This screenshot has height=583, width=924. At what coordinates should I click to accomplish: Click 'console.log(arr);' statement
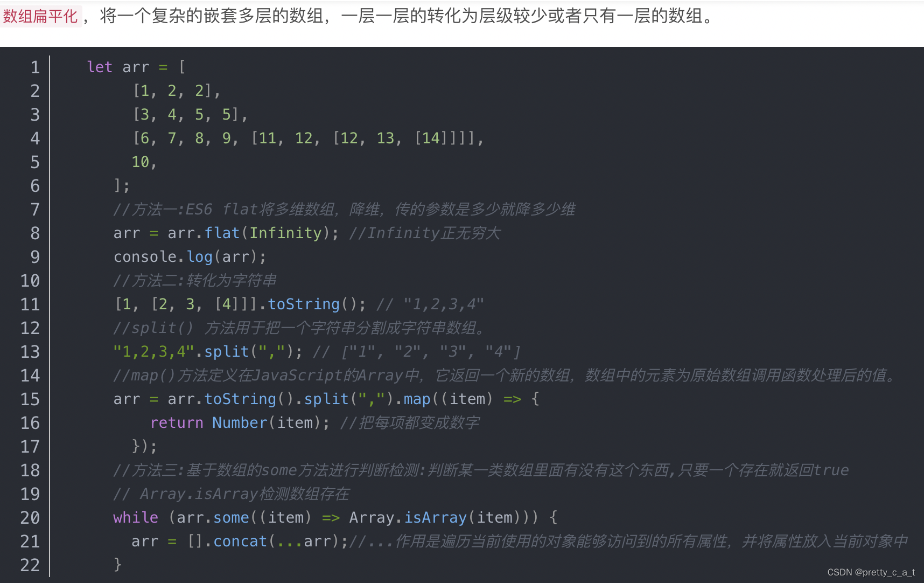[190, 257]
